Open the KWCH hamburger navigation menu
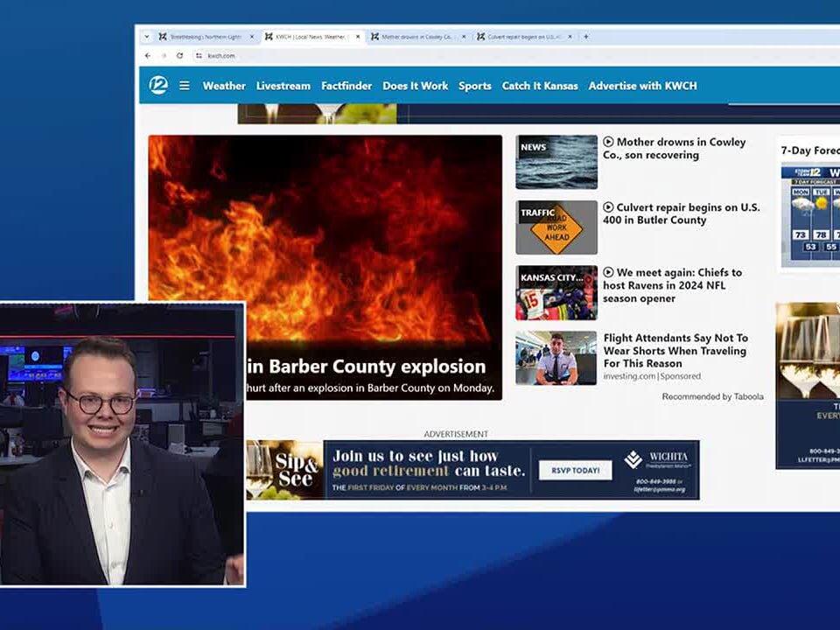Screen dimensions: 840x630 pos(184,85)
